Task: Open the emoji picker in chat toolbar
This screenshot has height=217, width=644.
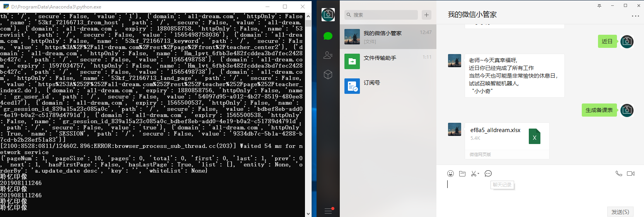Action: pyautogui.click(x=450, y=174)
